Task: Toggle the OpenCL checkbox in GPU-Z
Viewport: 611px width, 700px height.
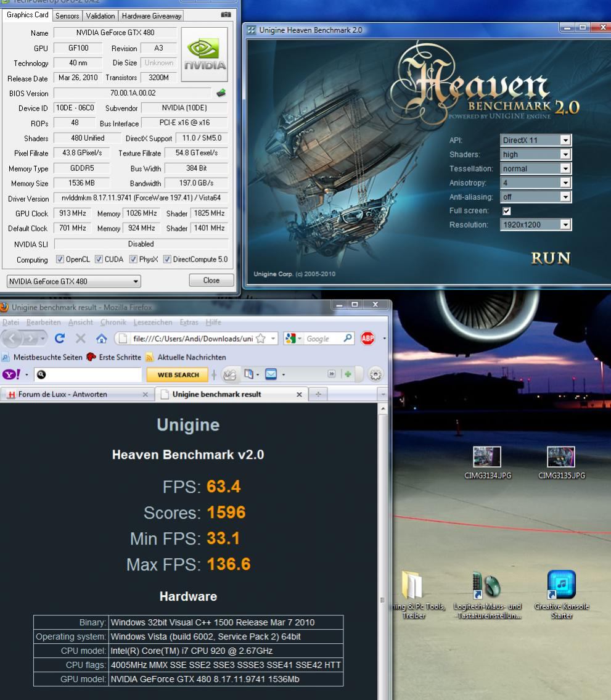Action: pyautogui.click(x=60, y=260)
